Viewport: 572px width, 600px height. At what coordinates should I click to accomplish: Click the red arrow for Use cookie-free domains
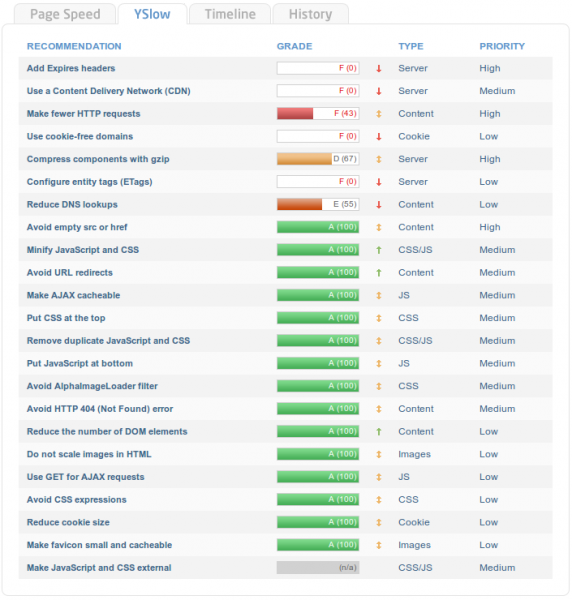click(x=378, y=137)
